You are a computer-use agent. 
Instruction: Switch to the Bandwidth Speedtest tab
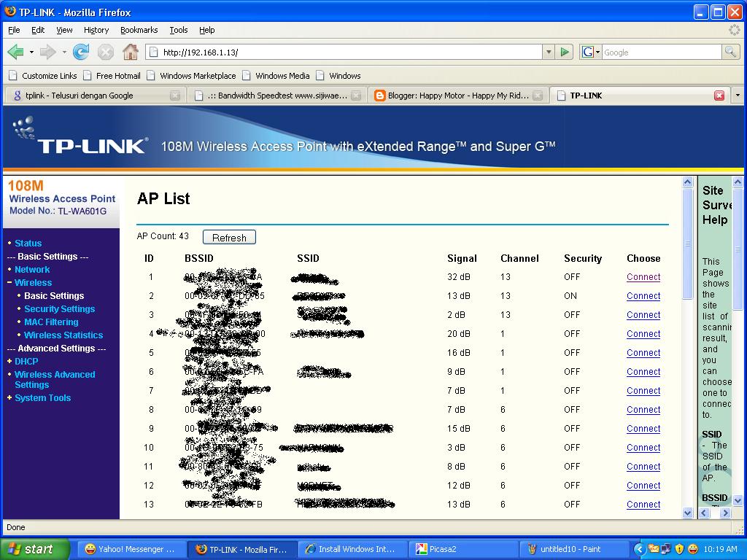point(276,96)
